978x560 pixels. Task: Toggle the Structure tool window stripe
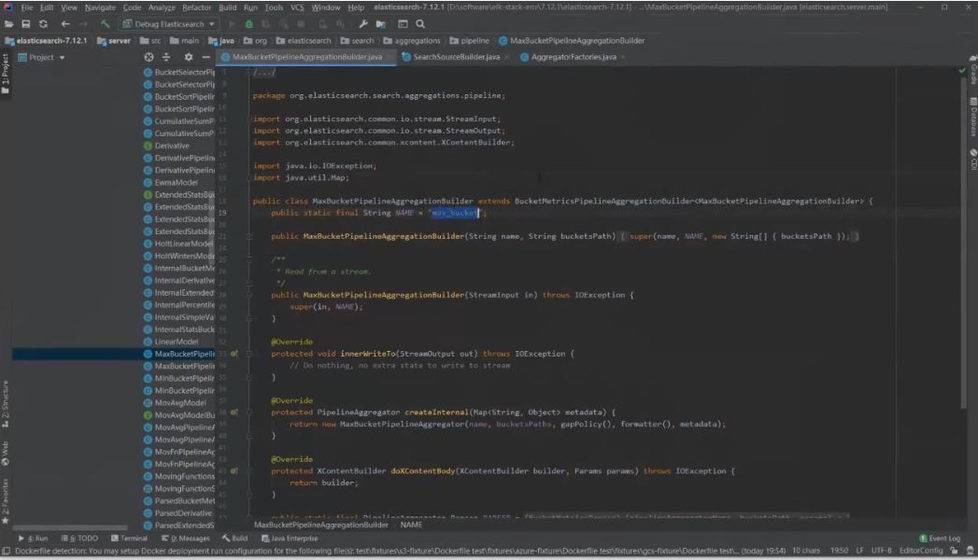(x=6, y=403)
